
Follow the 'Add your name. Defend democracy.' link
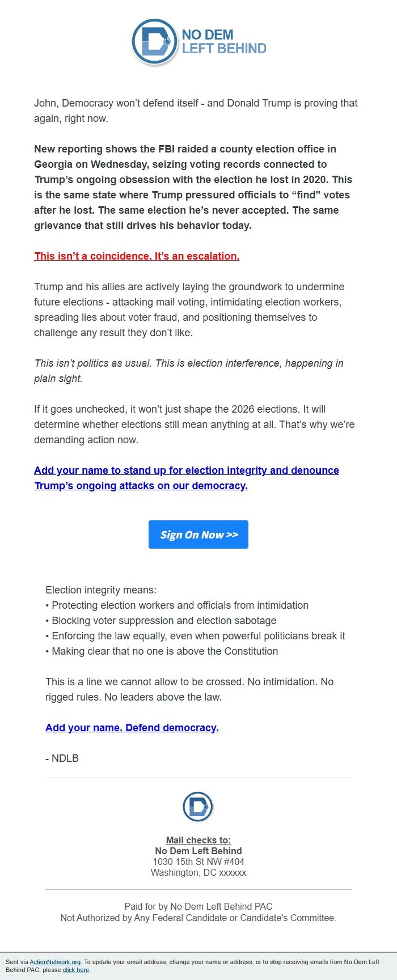click(x=132, y=727)
